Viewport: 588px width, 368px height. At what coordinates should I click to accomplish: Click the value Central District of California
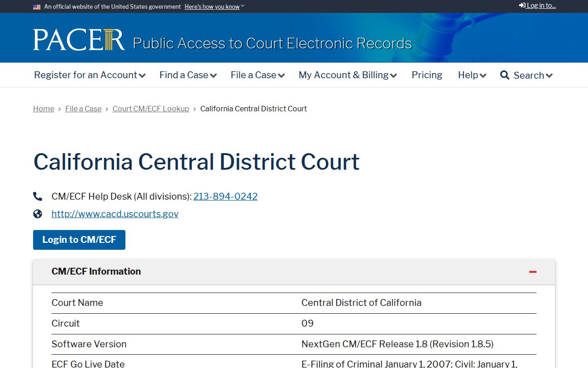pyautogui.click(x=362, y=303)
